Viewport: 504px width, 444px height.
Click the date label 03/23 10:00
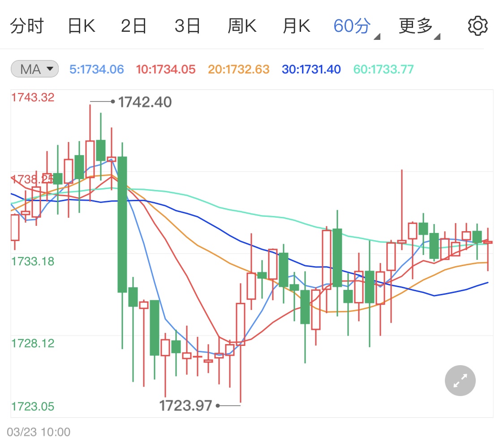point(39,432)
